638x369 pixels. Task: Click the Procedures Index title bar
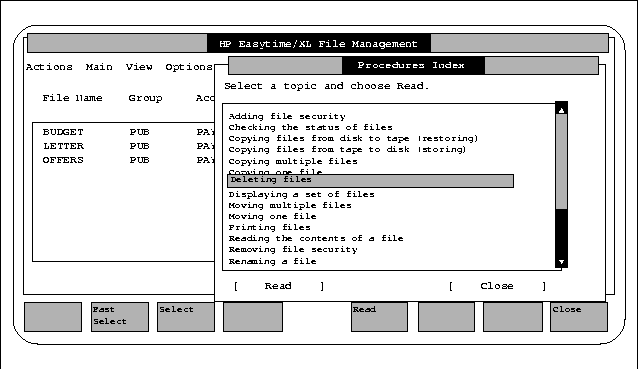[413, 66]
